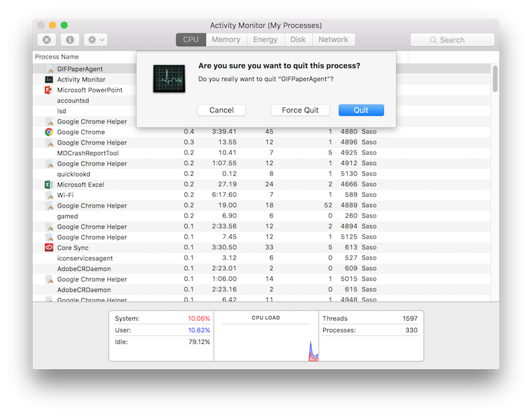This screenshot has width=532, height=416.
Task: Click the inspect process info icon
Action: click(x=70, y=40)
